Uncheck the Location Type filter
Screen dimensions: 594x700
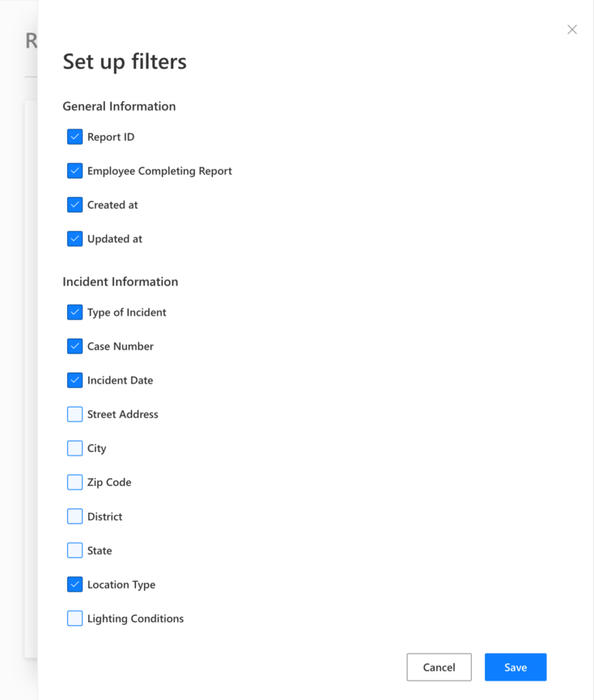click(74, 584)
